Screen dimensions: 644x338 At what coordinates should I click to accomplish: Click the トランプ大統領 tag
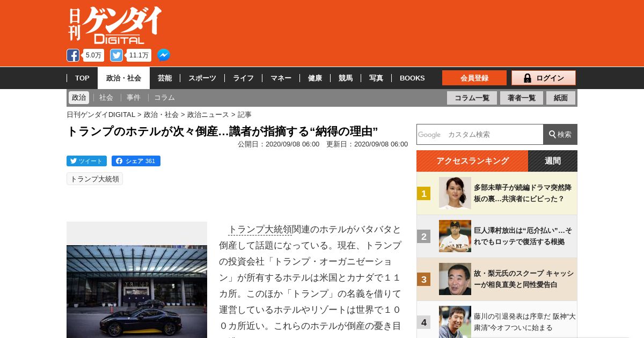tap(94, 179)
